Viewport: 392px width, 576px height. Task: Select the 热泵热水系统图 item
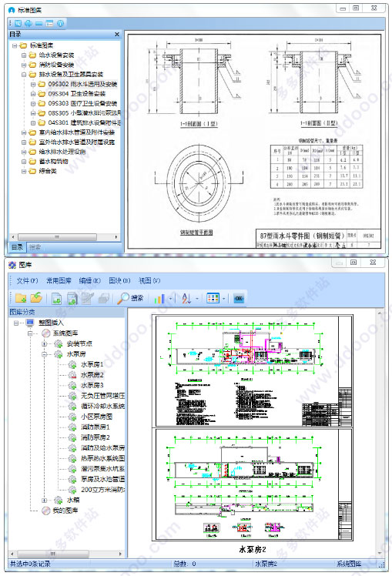(x=102, y=458)
